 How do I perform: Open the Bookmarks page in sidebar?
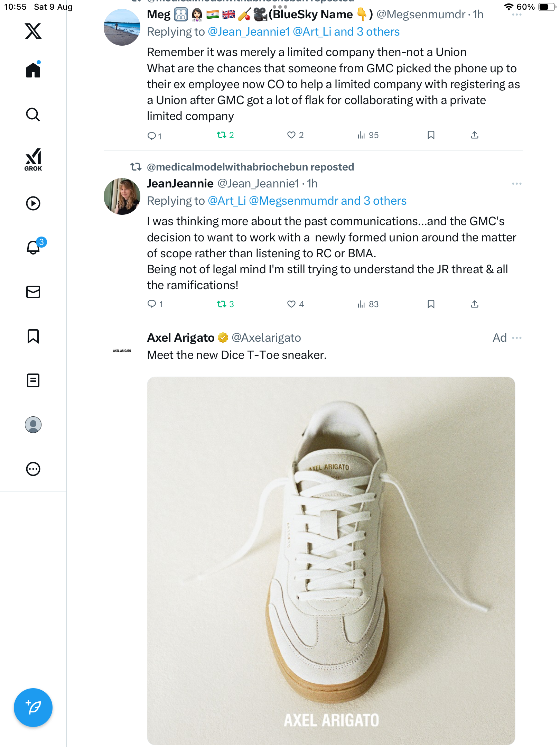[33, 336]
